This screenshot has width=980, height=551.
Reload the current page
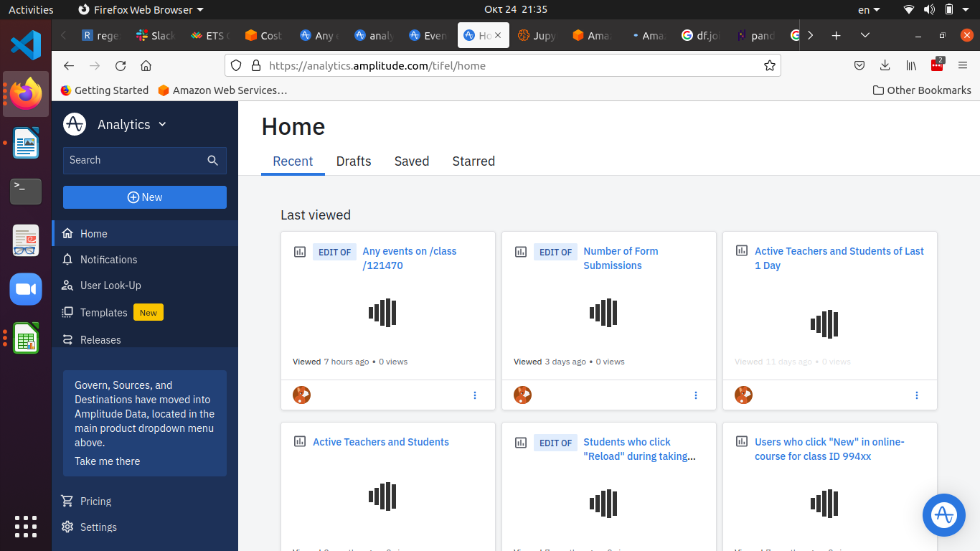coord(121,65)
